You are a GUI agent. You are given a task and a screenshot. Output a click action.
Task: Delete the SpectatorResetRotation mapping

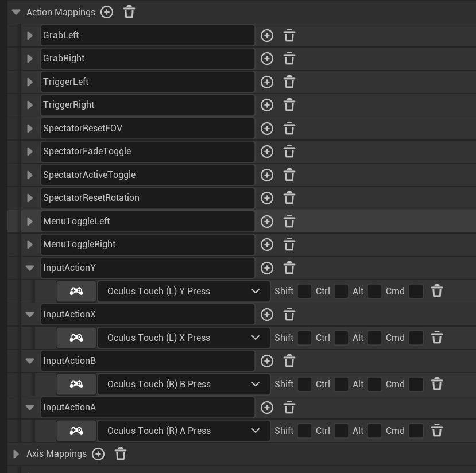coord(289,198)
